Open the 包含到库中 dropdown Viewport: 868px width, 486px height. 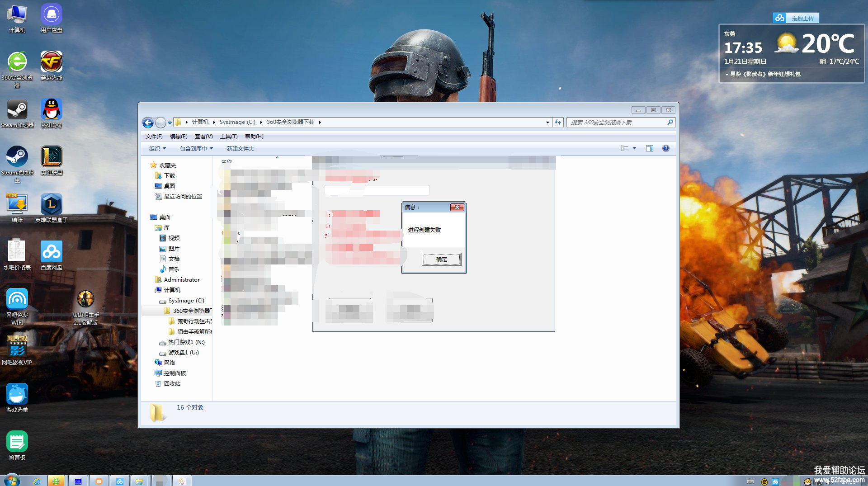[x=196, y=148]
